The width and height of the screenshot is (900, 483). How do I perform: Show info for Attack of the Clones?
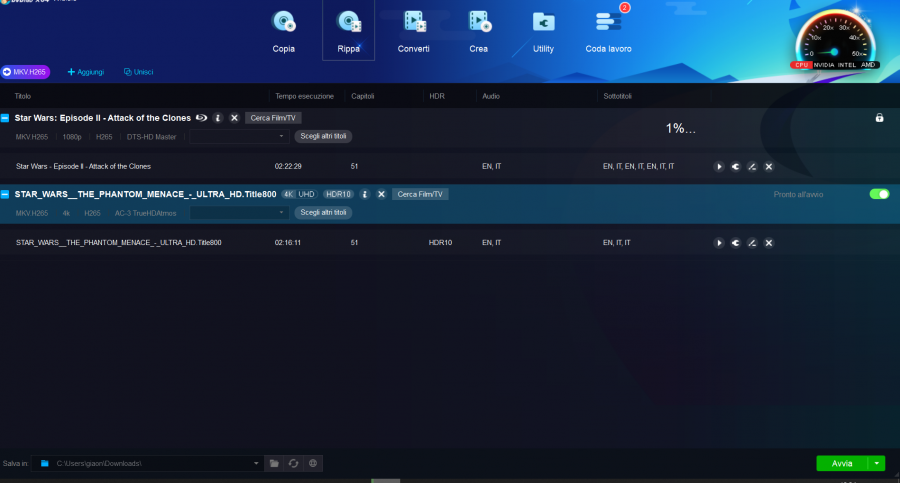click(x=218, y=118)
